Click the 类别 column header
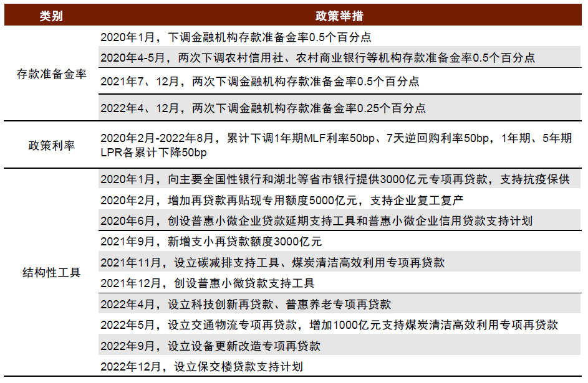The image size is (588, 383). pyautogui.click(x=51, y=16)
